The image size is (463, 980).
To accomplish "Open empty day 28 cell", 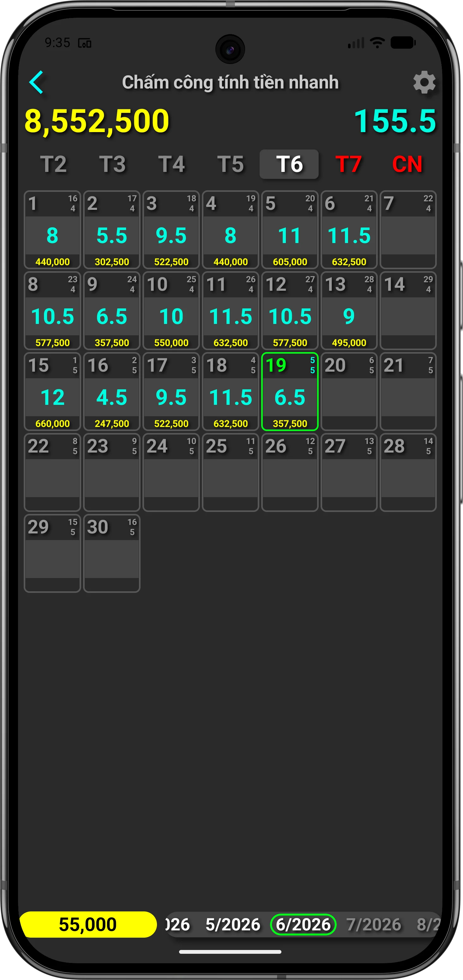I will 408,472.
